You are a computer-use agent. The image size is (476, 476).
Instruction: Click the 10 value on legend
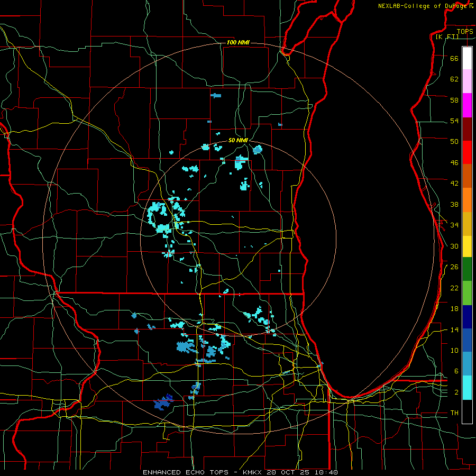pos(454,350)
